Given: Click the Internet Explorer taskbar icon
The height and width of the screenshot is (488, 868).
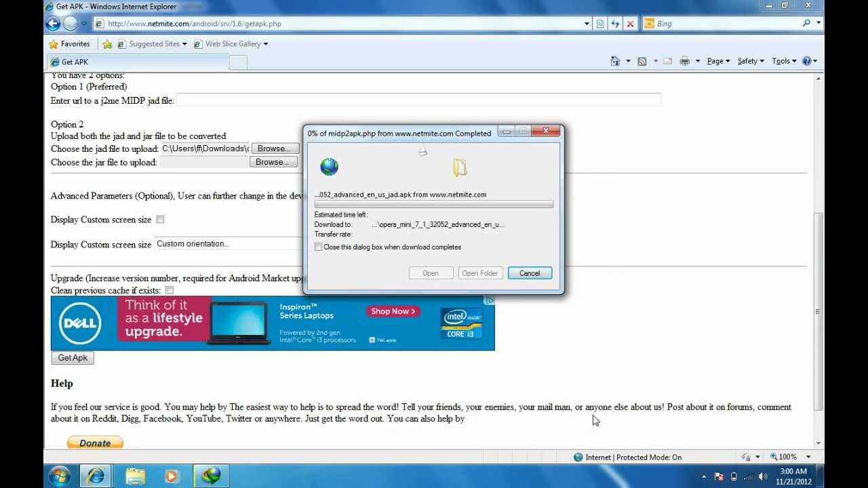Looking at the screenshot, I should pyautogui.click(x=96, y=476).
